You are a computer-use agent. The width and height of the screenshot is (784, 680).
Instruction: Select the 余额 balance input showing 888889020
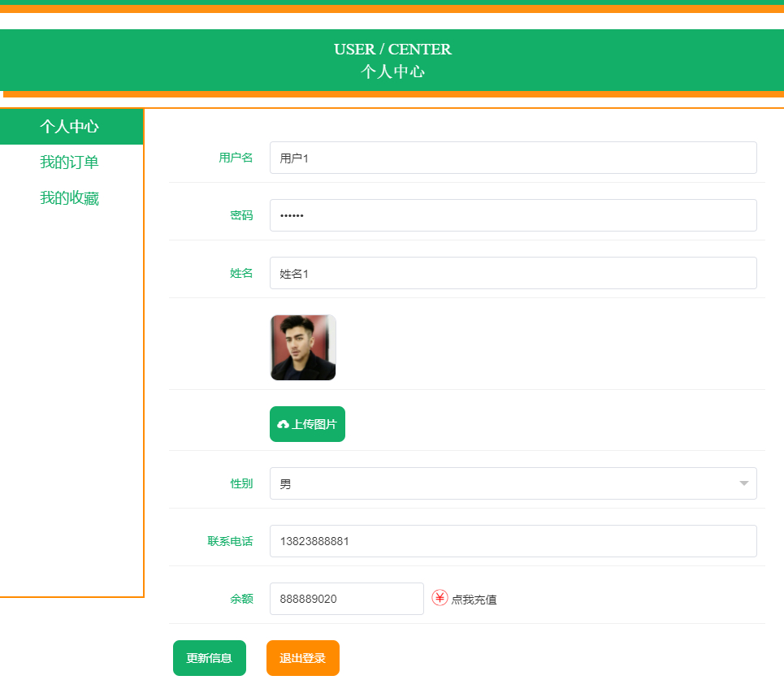(346, 599)
